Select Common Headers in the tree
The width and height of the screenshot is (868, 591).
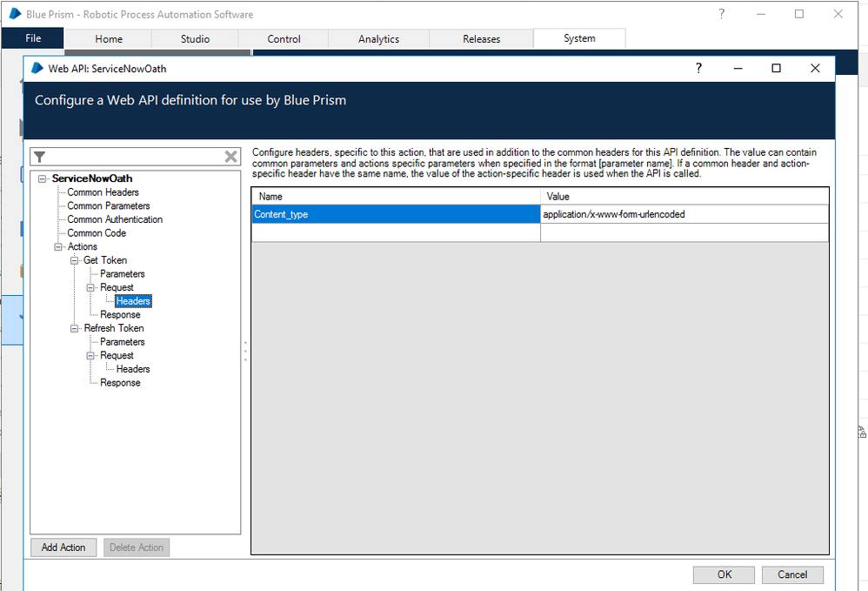[x=103, y=192]
